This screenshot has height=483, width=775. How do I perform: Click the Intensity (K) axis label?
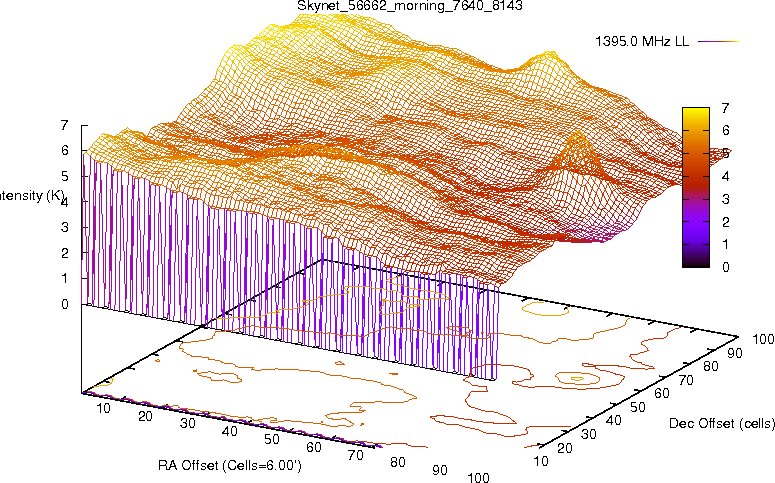point(32,195)
